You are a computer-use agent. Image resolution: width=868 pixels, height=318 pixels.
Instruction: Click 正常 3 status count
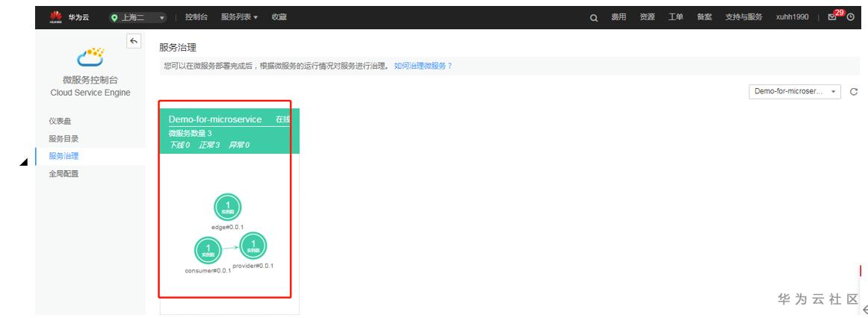coord(209,145)
